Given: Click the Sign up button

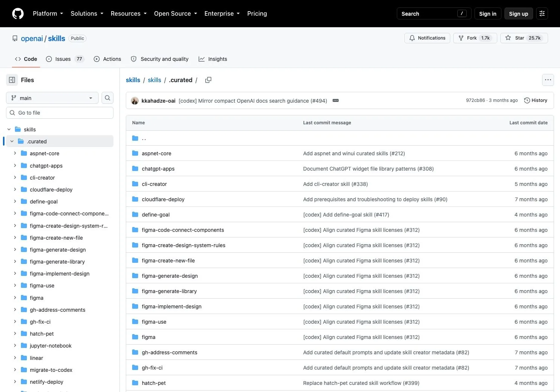Looking at the screenshot, I should 519,14.
